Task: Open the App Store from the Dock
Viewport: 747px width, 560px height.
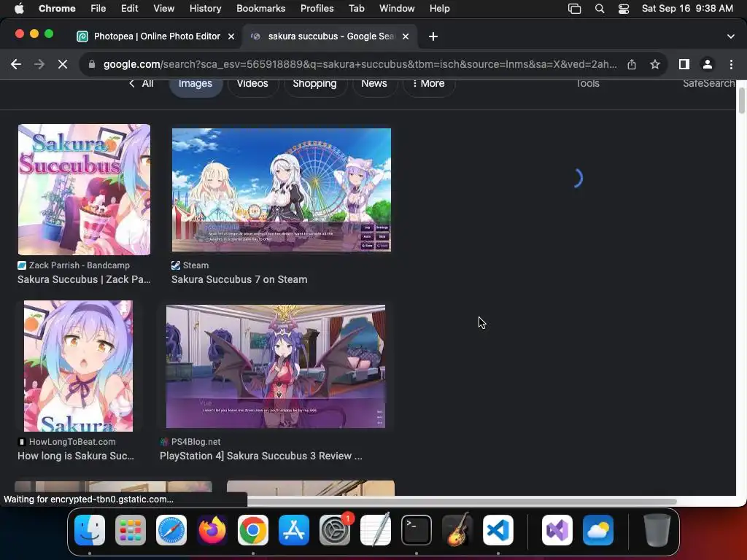Action: tap(294, 530)
